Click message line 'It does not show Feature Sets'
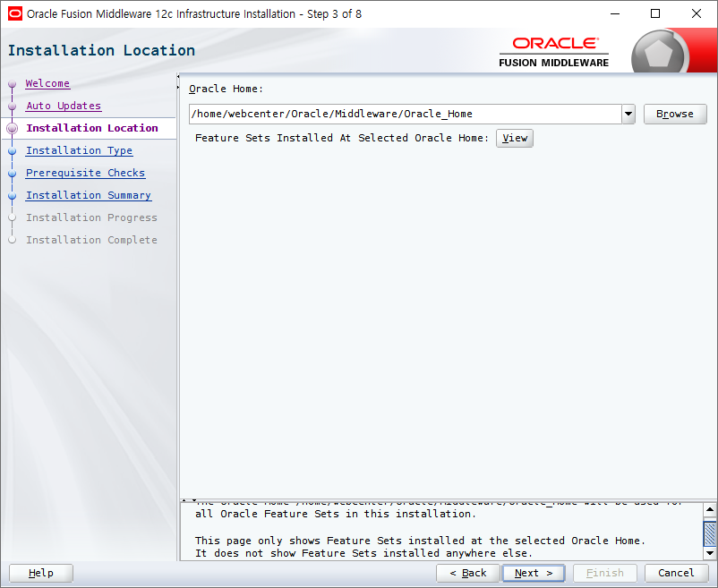718x588 pixels. pos(364,553)
